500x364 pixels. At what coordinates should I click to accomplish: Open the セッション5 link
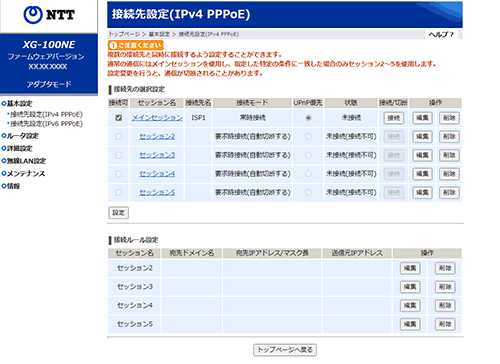[157, 192]
